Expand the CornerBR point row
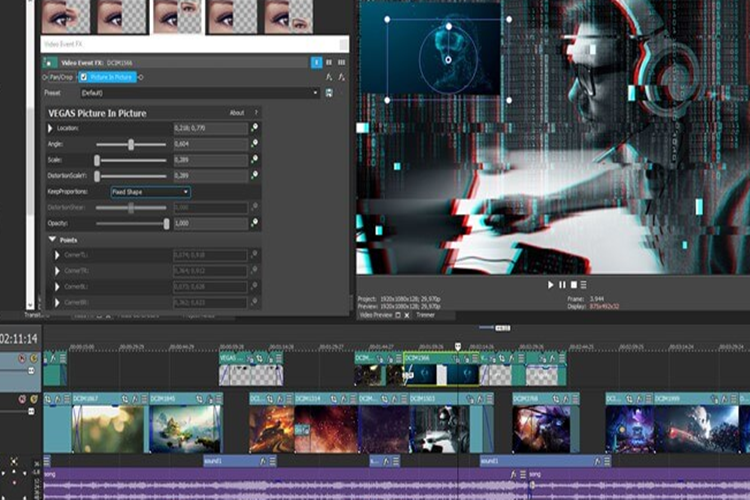Image resolution: width=750 pixels, height=500 pixels. 57,302
